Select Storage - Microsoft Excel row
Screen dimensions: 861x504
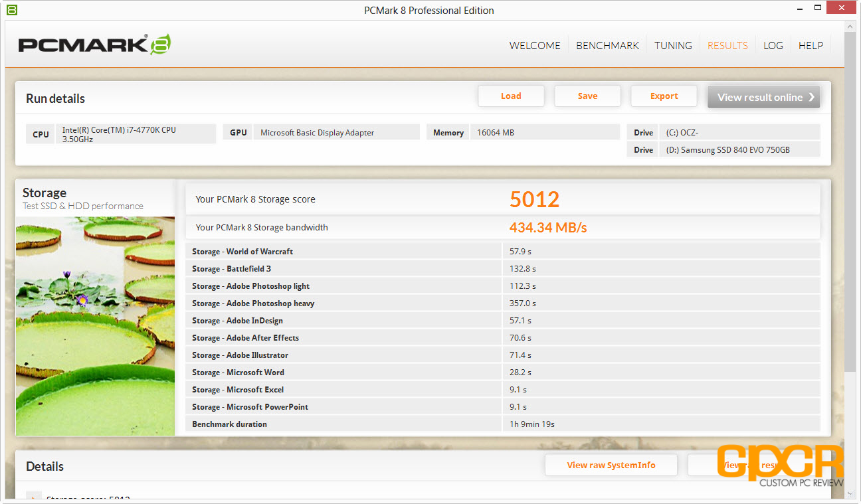tap(502, 390)
